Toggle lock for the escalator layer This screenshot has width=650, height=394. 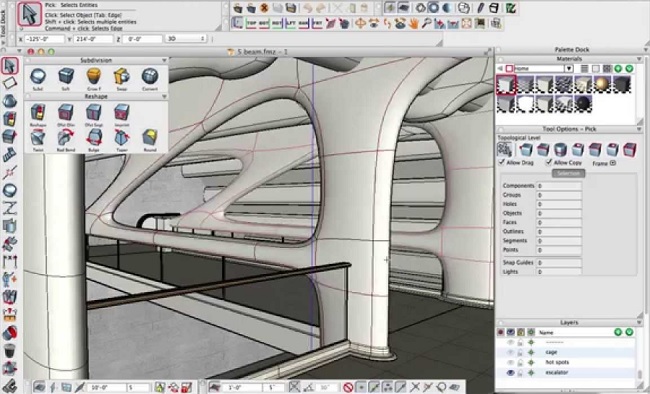[521, 372]
